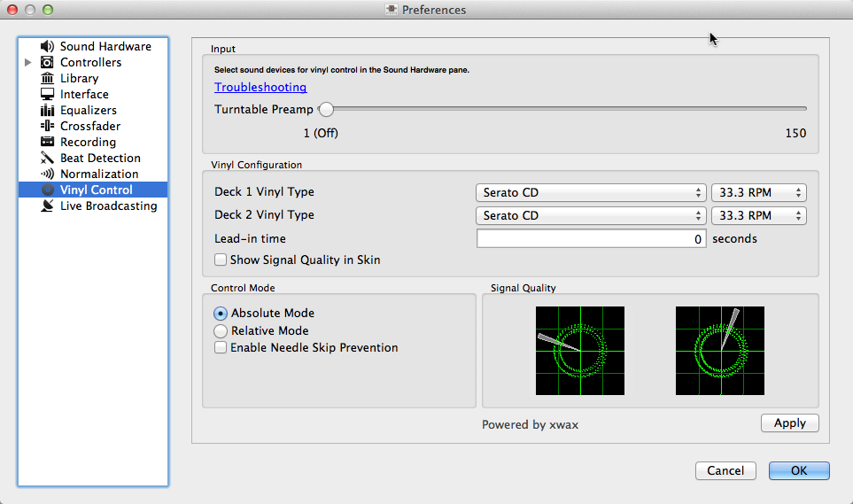Click the Lead-in time input field

(x=591, y=239)
